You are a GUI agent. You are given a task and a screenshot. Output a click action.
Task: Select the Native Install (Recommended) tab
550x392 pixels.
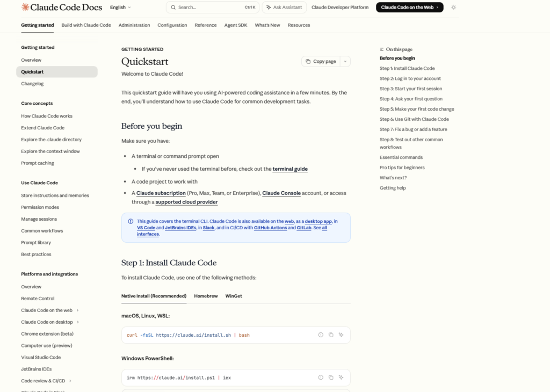(x=154, y=296)
